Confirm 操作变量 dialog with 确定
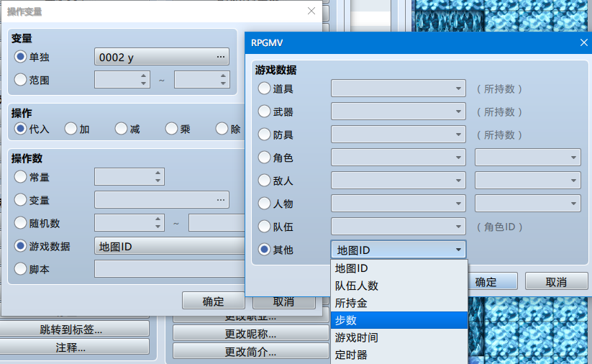Image resolution: width=592 pixels, height=364 pixels. coord(214,301)
